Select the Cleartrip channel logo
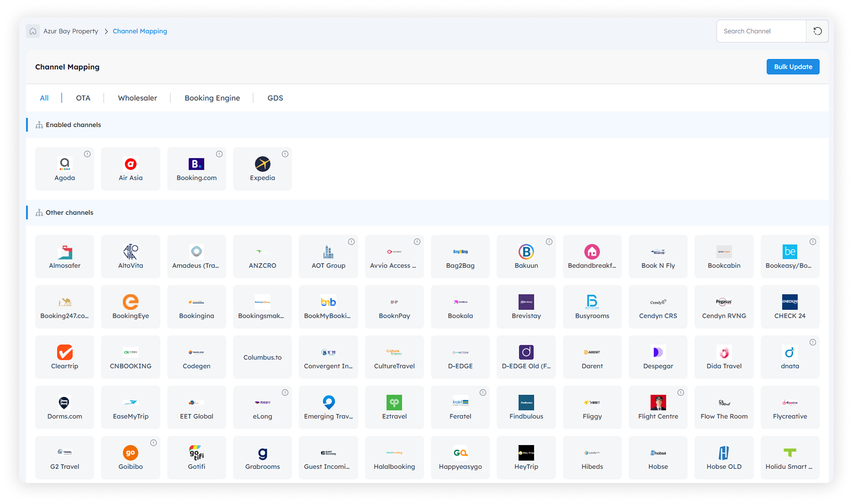 (65, 352)
